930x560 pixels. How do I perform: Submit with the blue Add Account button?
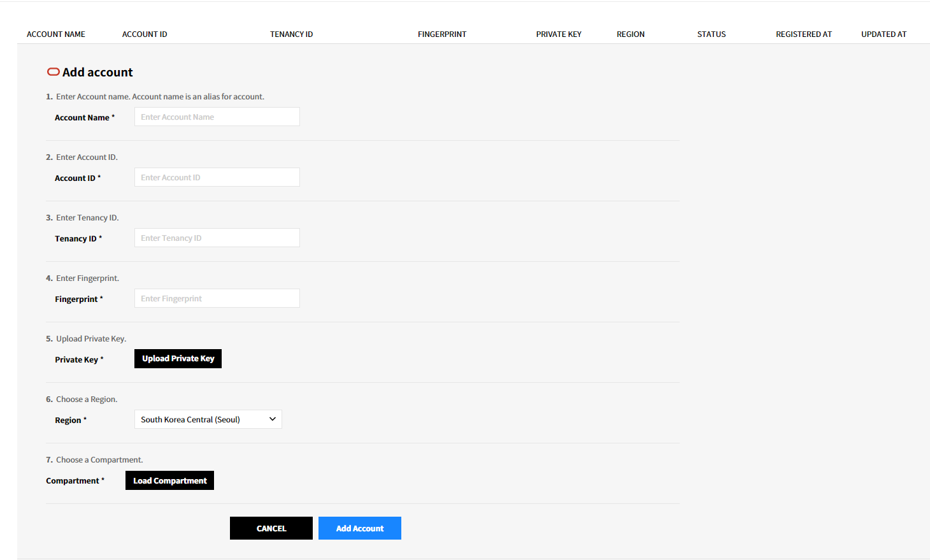[359, 528]
